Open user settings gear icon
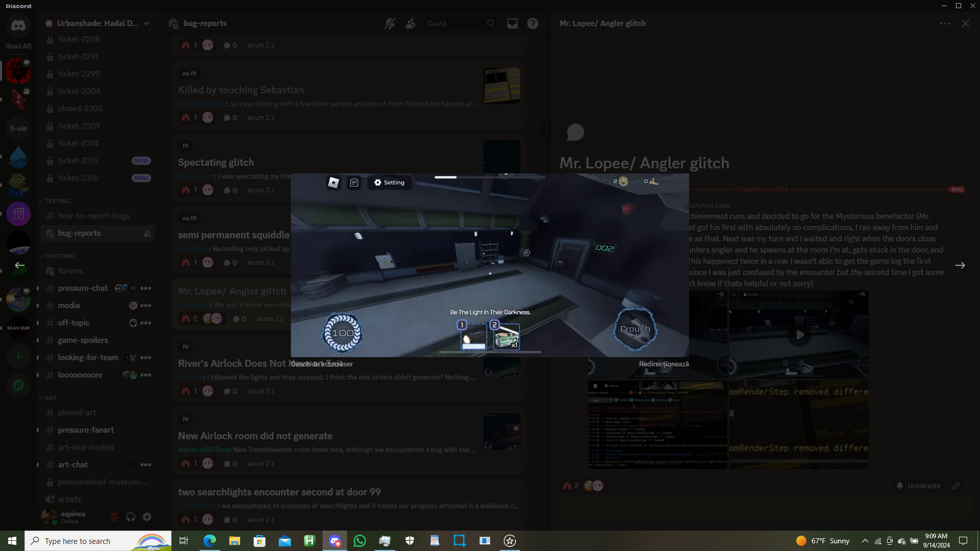The image size is (980, 551). point(147,517)
